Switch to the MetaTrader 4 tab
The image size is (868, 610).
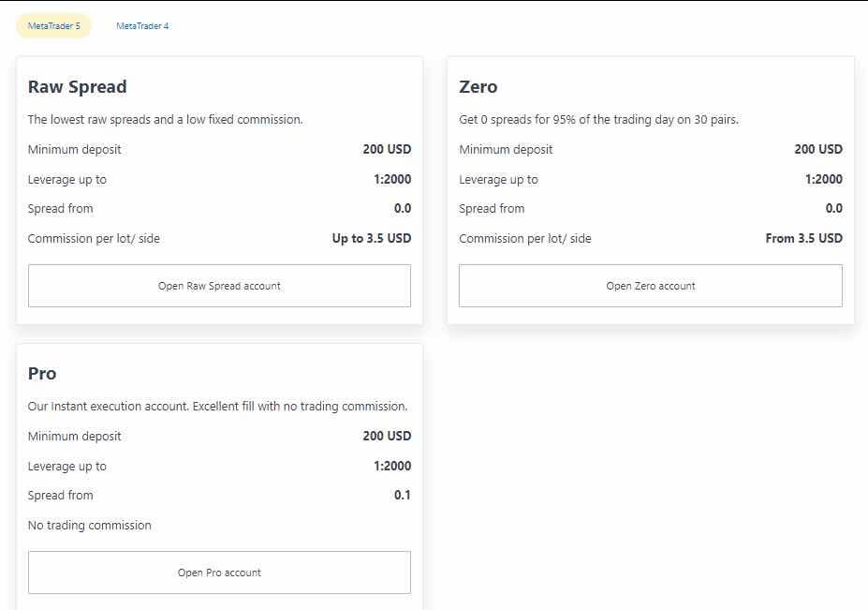[142, 25]
